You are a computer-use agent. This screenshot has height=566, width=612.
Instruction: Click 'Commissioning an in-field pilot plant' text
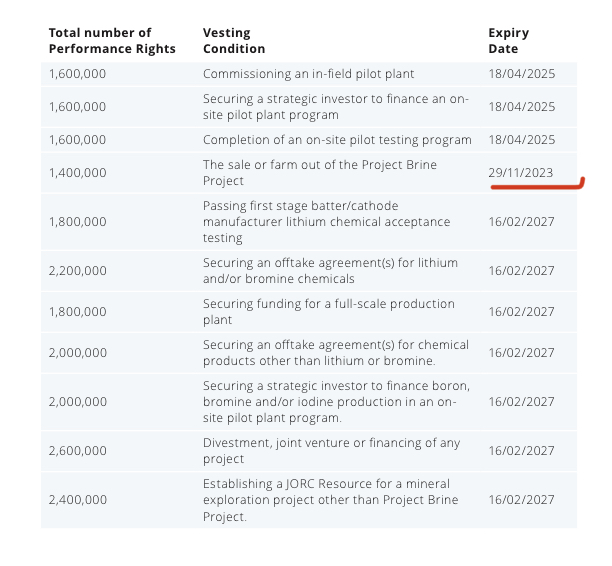pyautogui.click(x=308, y=74)
